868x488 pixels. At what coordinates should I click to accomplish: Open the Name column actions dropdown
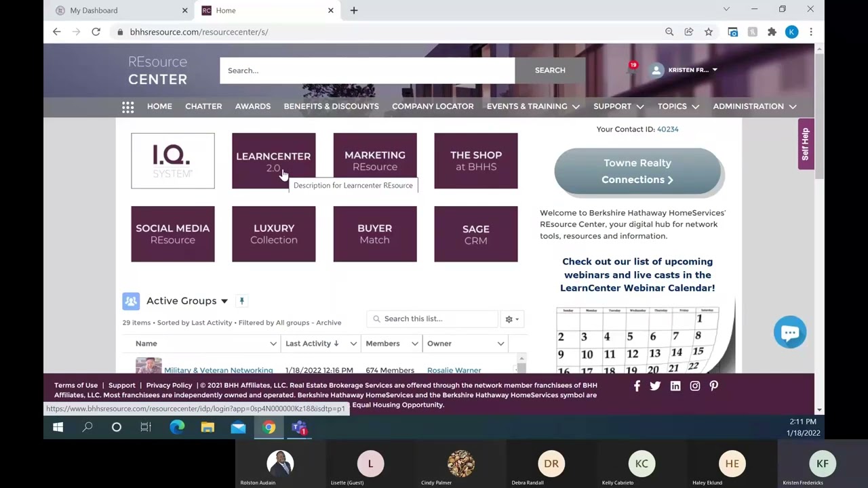click(273, 344)
